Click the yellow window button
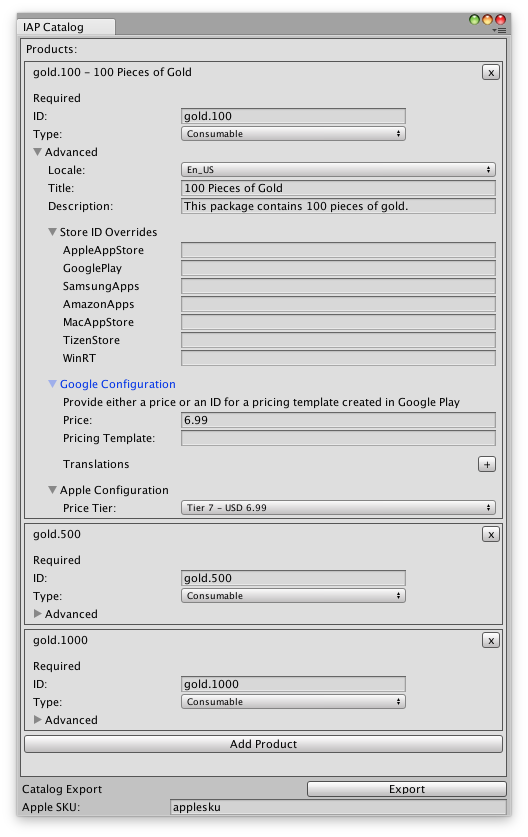This screenshot has height=837, width=528. (x=487, y=20)
